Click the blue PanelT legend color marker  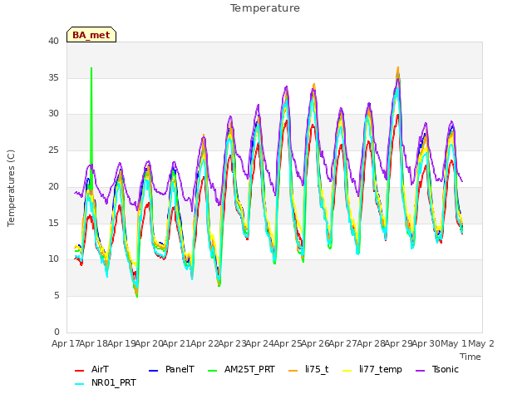(x=153, y=371)
